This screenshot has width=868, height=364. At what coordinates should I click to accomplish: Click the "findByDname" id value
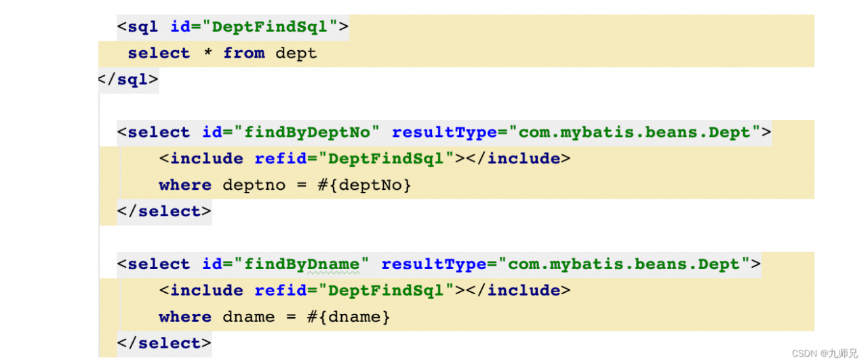(x=302, y=264)
